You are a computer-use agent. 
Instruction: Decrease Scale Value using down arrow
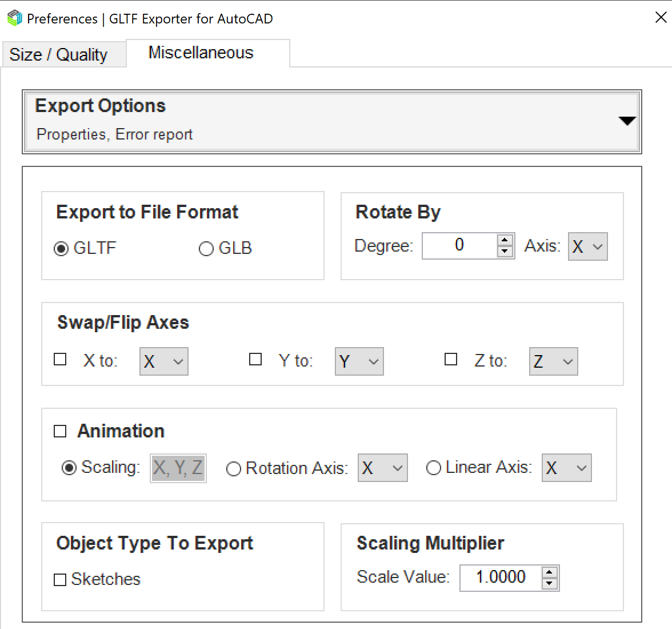pyautogui.click(x=549, y=583)
